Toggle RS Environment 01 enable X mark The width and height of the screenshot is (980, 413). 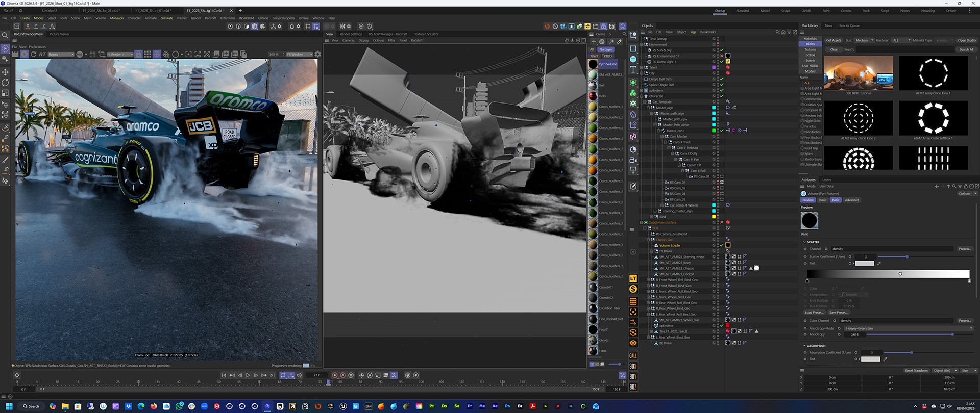point(722,56)
